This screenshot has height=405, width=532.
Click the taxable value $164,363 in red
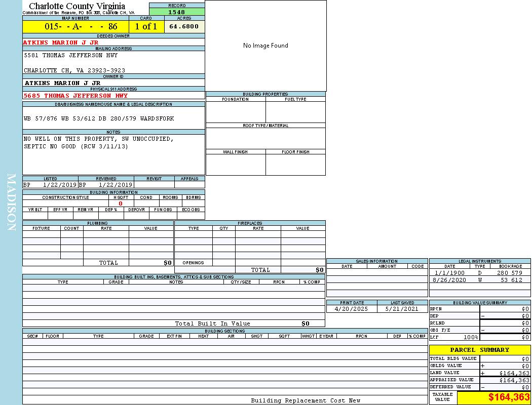(x=509, y=397)
